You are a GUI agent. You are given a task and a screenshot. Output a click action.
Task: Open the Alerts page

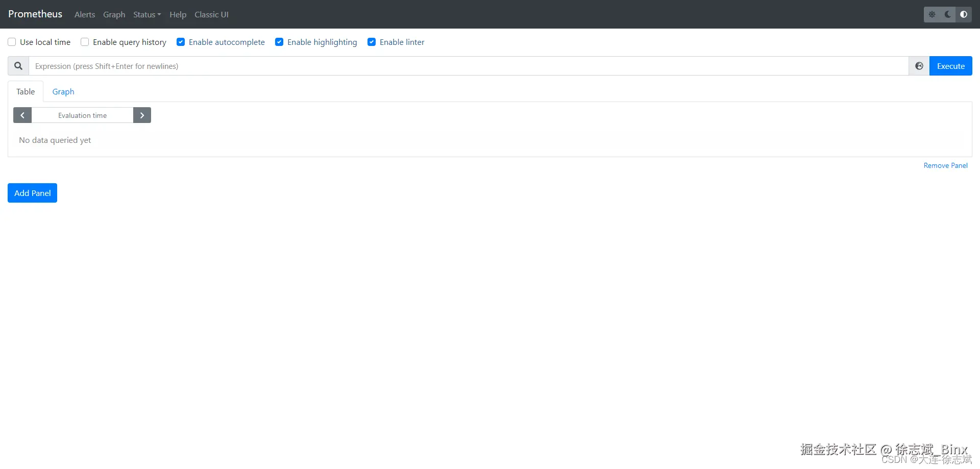coord(85,14)
